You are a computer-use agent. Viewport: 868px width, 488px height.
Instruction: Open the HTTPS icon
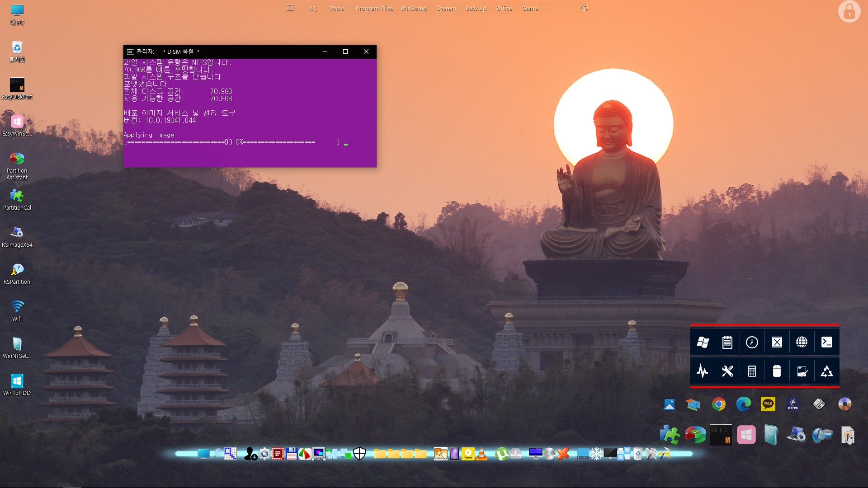coord(793,404)
